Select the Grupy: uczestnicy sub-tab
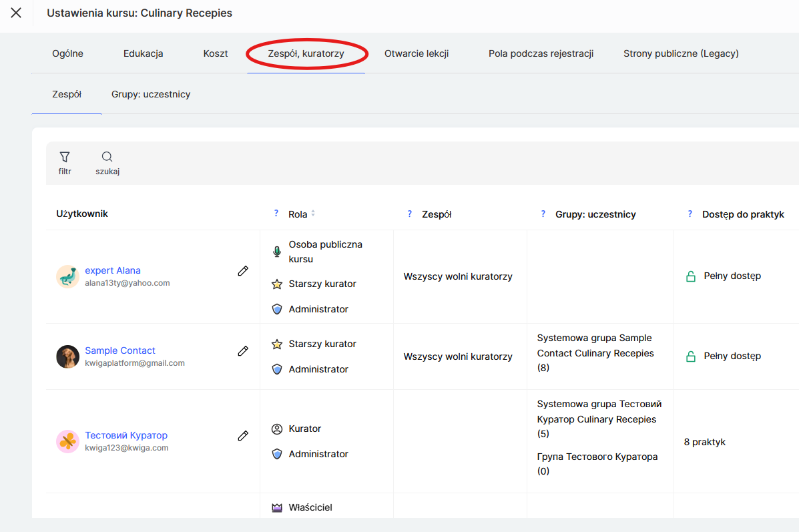The height and width of the screenshot is (532, 799). click(151, 94)
